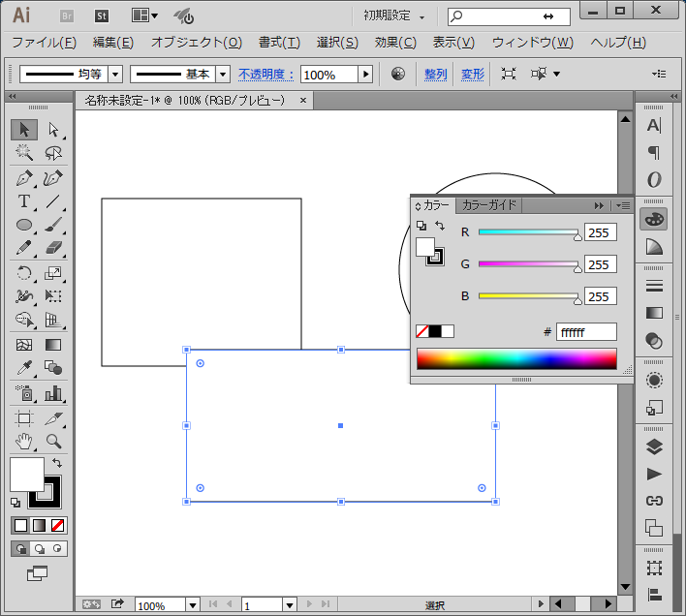Screen dimensions: 686x616
Task: Activate the Blend tool
Action: pyautogui.click(x=53, y=368)
